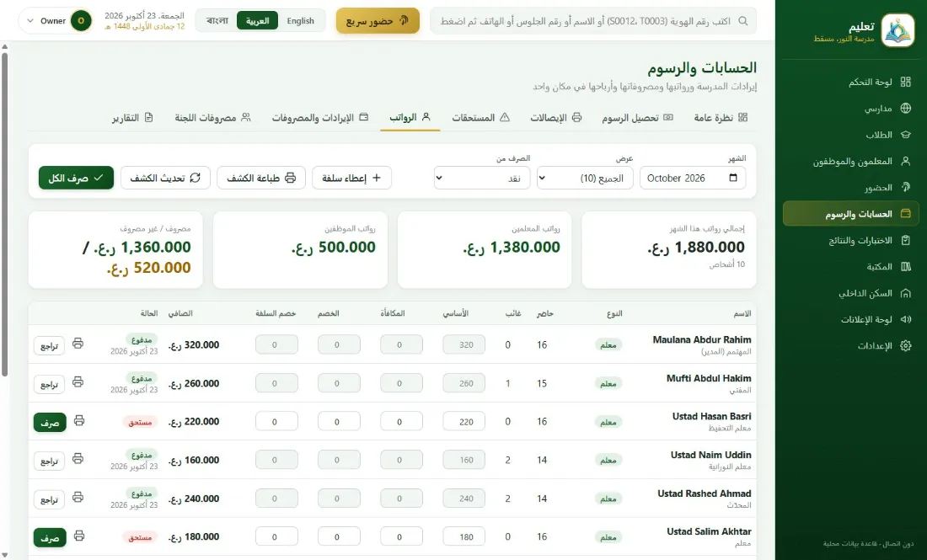Click تراجع for Mufti Abdul Hakim
Screen dimensions: 927x560
[49, 384]
